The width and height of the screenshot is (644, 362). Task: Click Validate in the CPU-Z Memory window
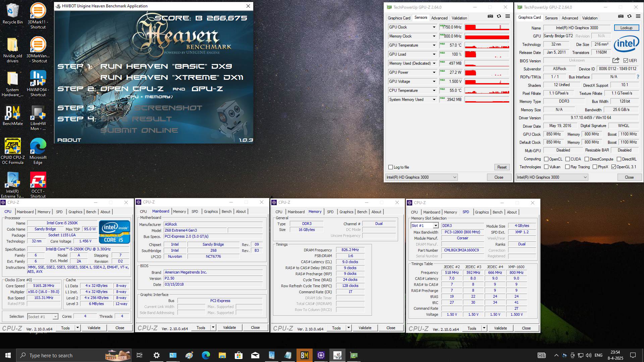(365, 328)
